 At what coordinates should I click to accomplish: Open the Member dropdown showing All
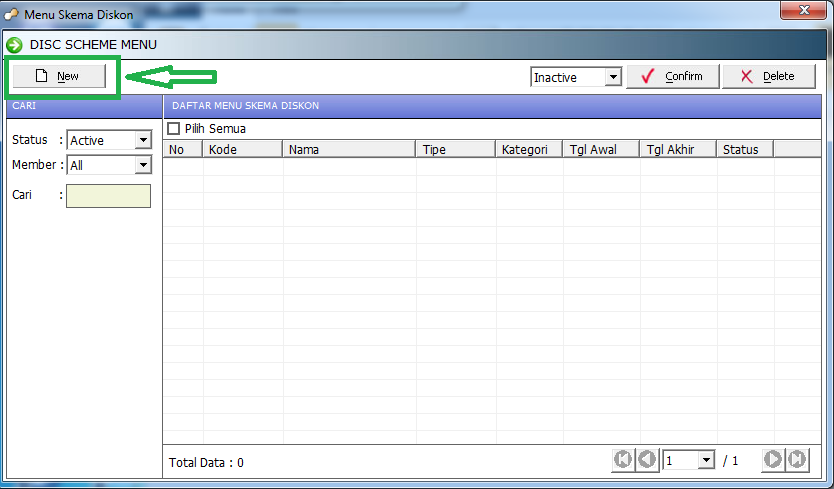click(x=142, y=165)
